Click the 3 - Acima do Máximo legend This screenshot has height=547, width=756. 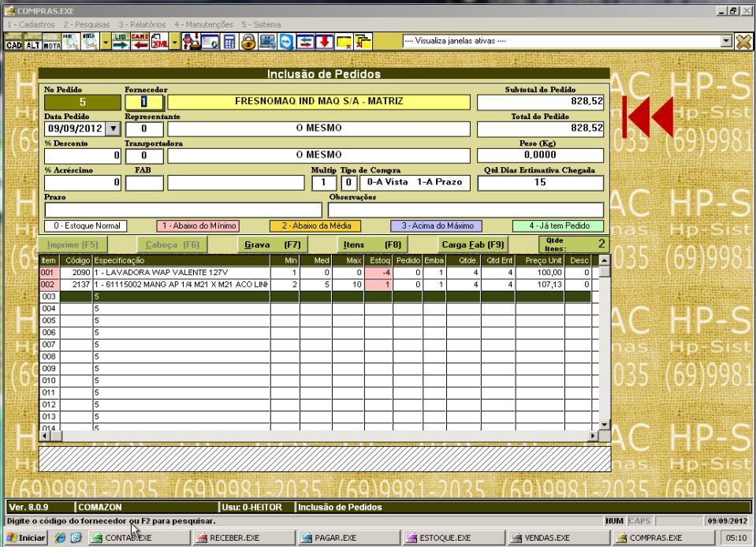coord(437,225)
